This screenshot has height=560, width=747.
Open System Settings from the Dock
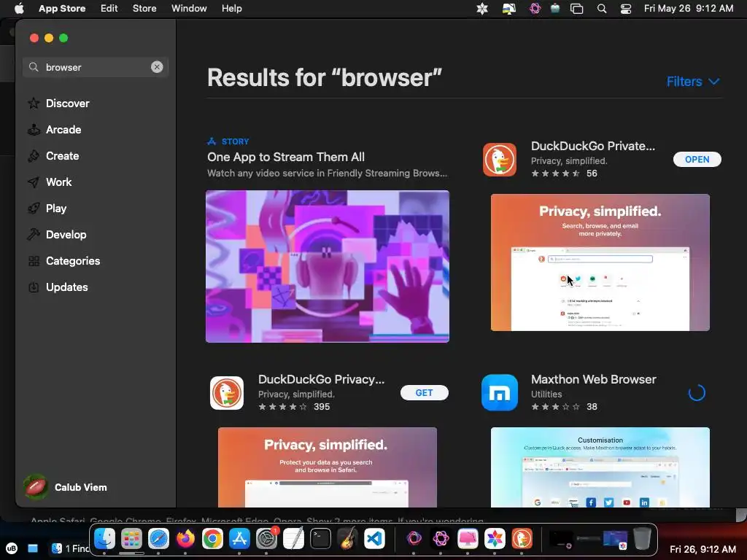[266, 539]
